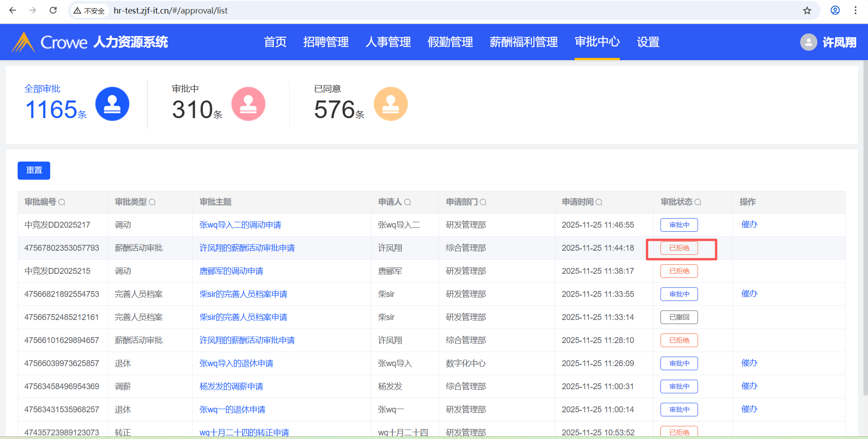Image resolution: width=868 pixels, height=439 pixels.
Task: Switch to the 假勤管理 navigation tab
Action: 450,42
